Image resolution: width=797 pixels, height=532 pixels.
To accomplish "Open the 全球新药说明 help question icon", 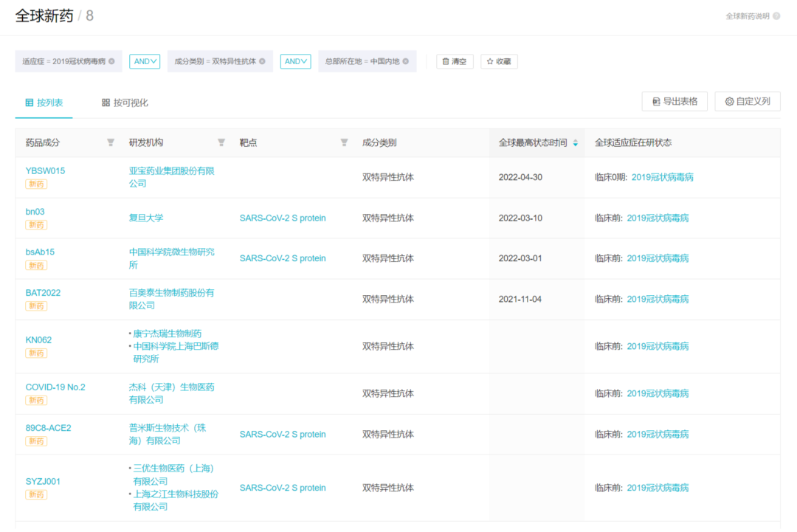I will [776, 16].
